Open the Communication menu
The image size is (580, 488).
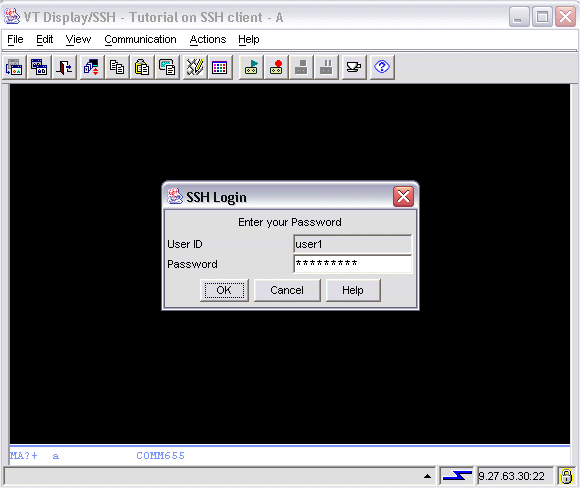(x=140, y=39)
